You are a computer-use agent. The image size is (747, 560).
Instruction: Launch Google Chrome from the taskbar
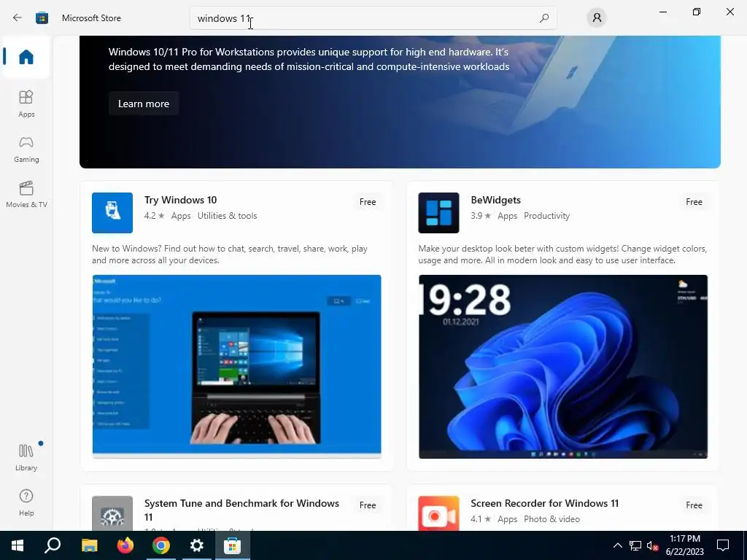161,545
